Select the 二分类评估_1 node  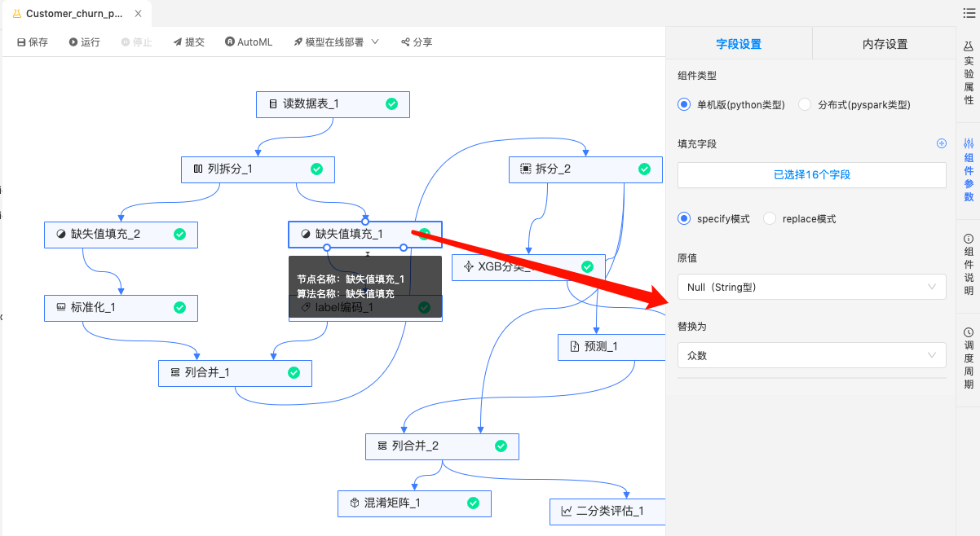coord(607,512)
